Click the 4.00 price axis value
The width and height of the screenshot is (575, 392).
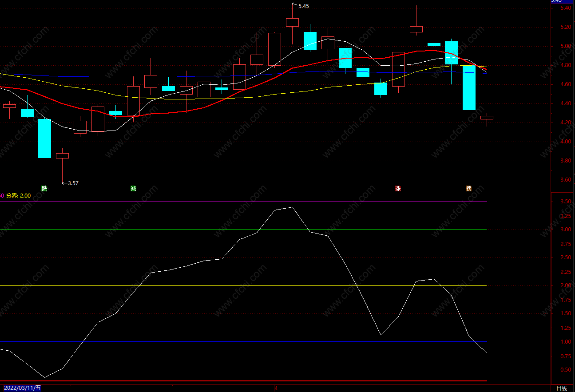[565, 142]
